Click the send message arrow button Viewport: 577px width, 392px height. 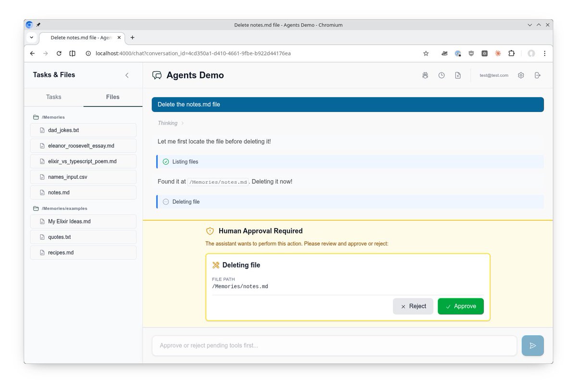[533, 345]
